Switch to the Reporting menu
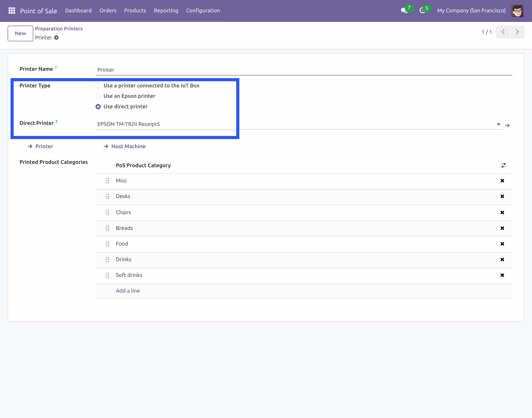Screen dimensions: 532x418 [166, 10]
